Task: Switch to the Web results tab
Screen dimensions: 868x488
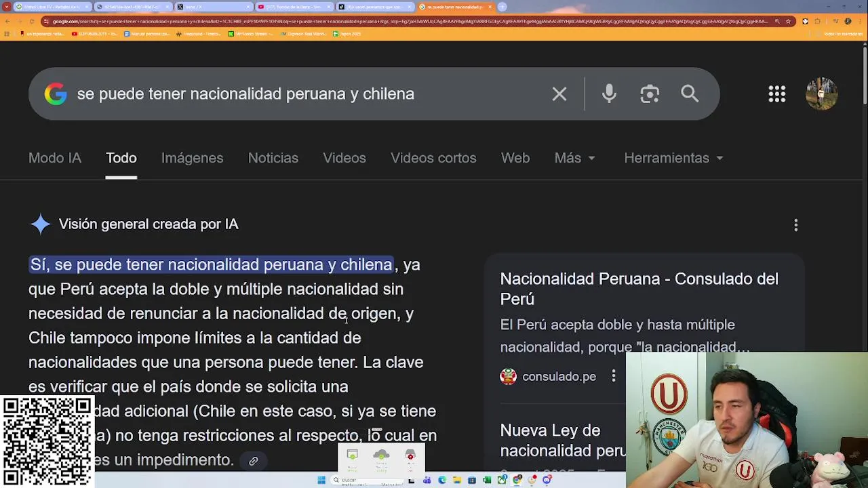Action: [515, 158]
